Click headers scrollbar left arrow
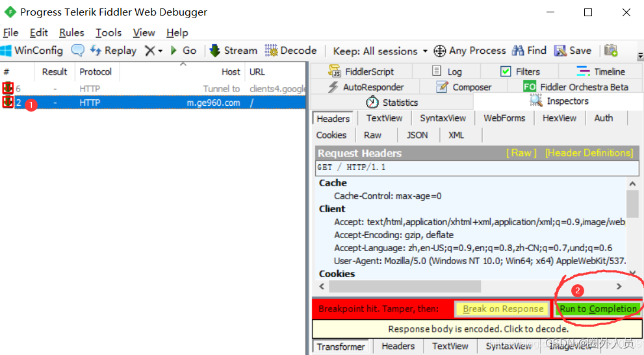The height and width of the screenshot is (355, 644). pos(322,286)
